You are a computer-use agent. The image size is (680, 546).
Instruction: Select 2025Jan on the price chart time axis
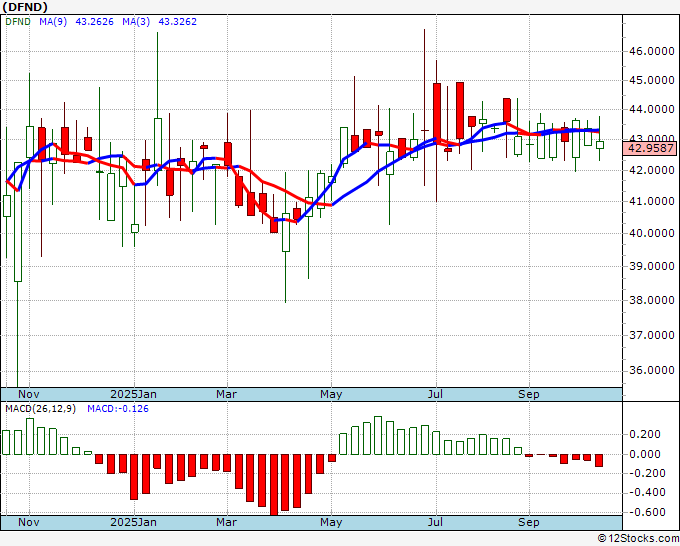point(134,395)
